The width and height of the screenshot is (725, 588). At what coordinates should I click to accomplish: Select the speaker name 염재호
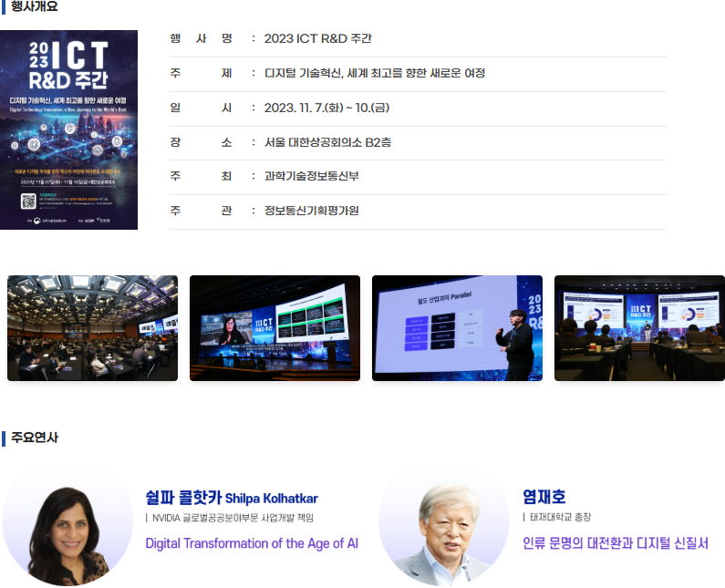pyautogui.click(x=544, y=498)
